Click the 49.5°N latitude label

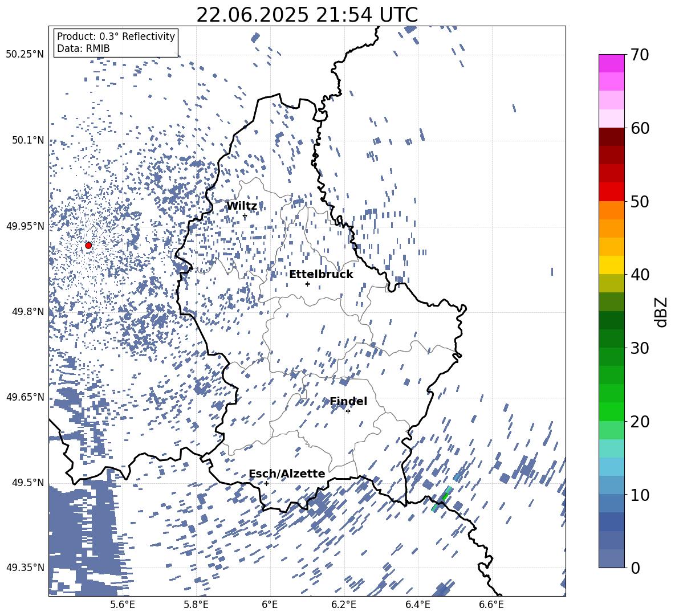(28, 483)
